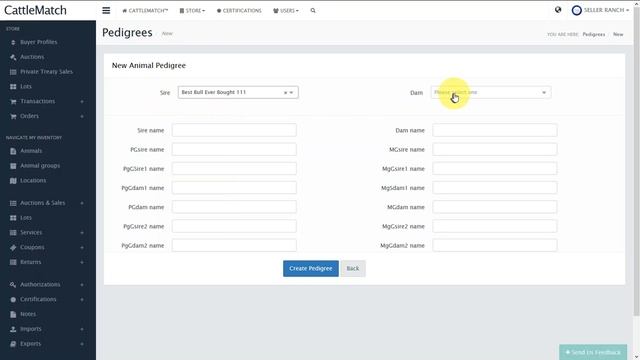
Task: Open the Sire select dropdown
Action: click(x=238, y=92)
